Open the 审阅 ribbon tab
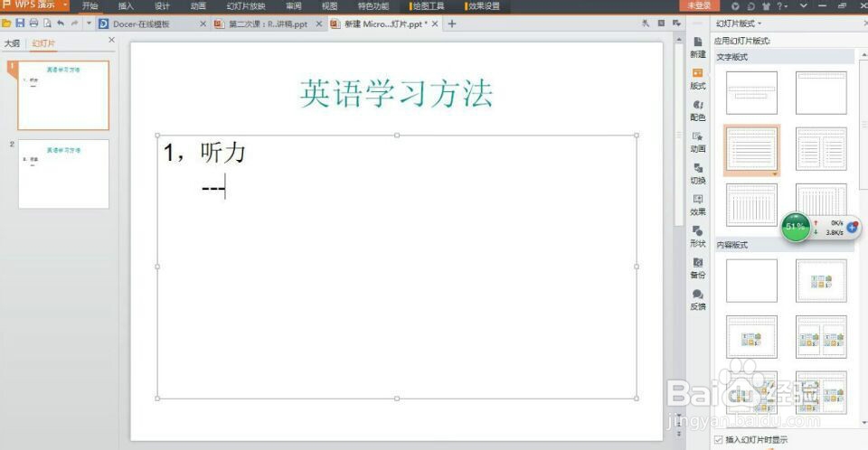This screenshot has height=450, width=868. click(293, 6)
